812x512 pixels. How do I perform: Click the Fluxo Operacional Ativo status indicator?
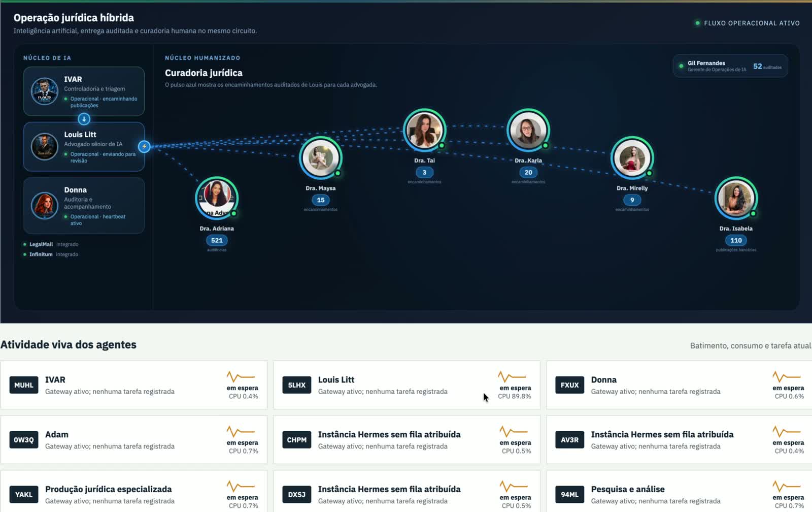(747, 23)
